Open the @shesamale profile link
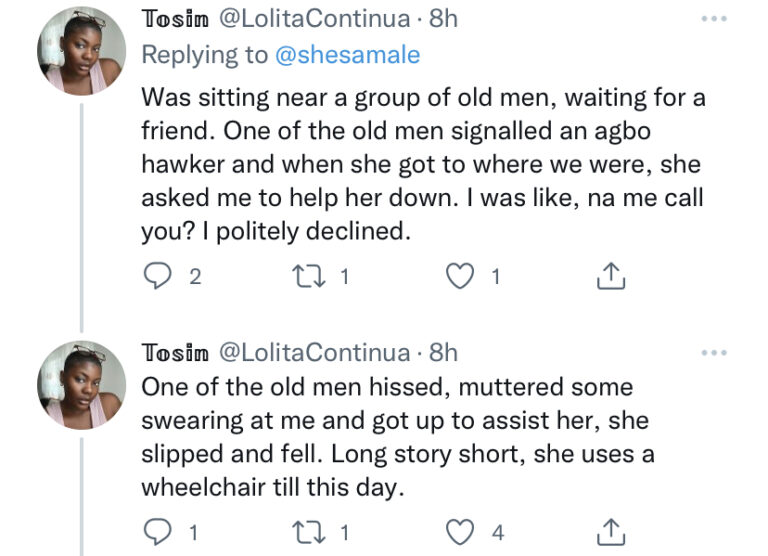Screen dimensions: 768x556 [x=346, y=55]
